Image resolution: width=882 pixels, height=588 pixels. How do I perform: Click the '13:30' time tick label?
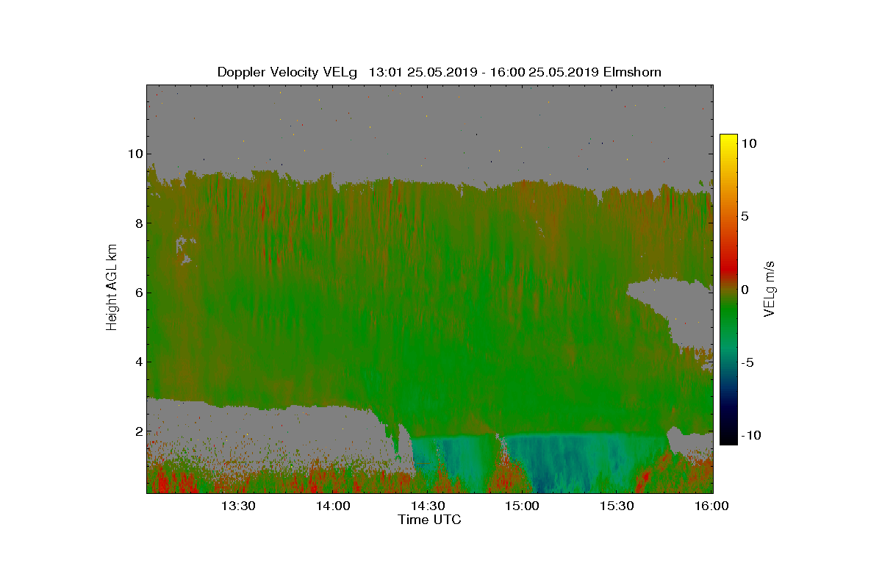238,506
